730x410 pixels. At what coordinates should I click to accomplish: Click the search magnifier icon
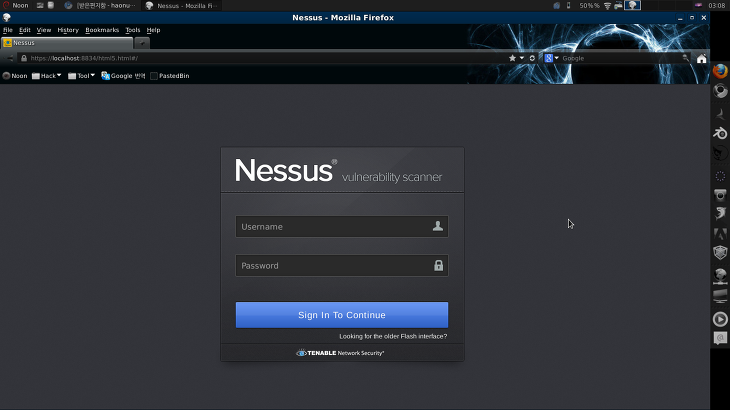tap(685, 58)
